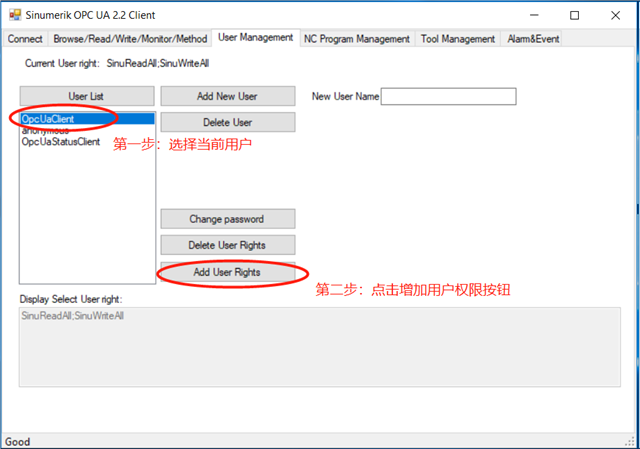The image size is (640, 449).
Task: Open the Alarm&Event tab
Action: pyautogui.click(x=533, y=39)
